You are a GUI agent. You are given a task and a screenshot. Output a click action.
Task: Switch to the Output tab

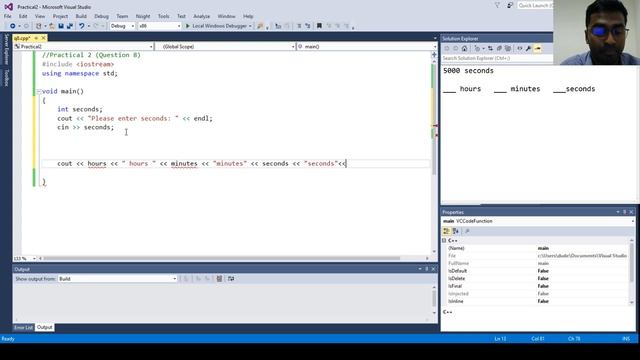(x=44, y=327)
